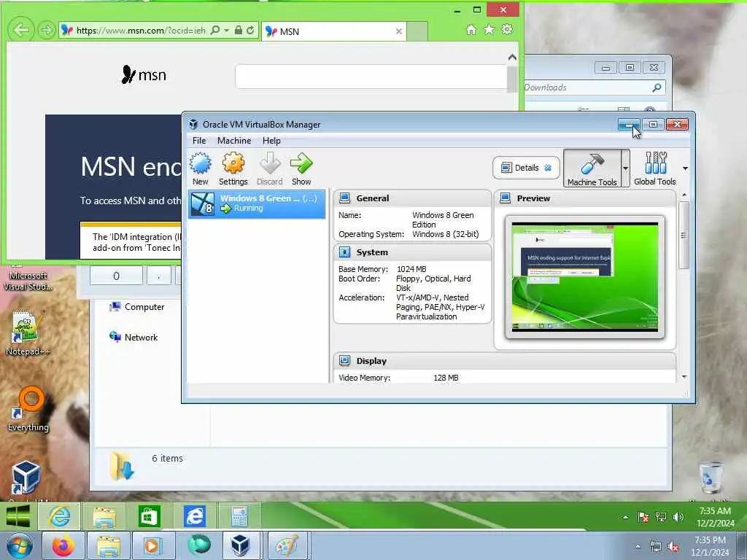This screenshot has width=747, height=560.
Task: Open the IE Favorites star
Action: click(489, 29)
